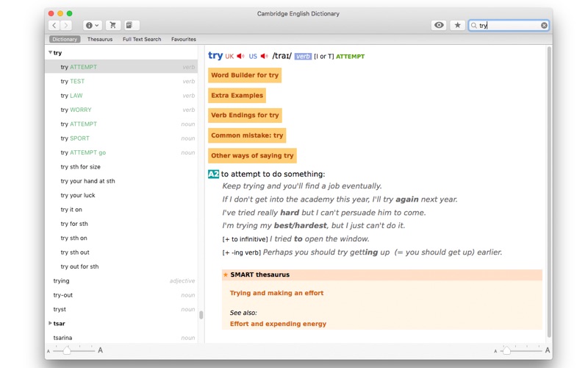Select the tsarina noun entry
Screen dimensions: 588x368
click(121, 338)
